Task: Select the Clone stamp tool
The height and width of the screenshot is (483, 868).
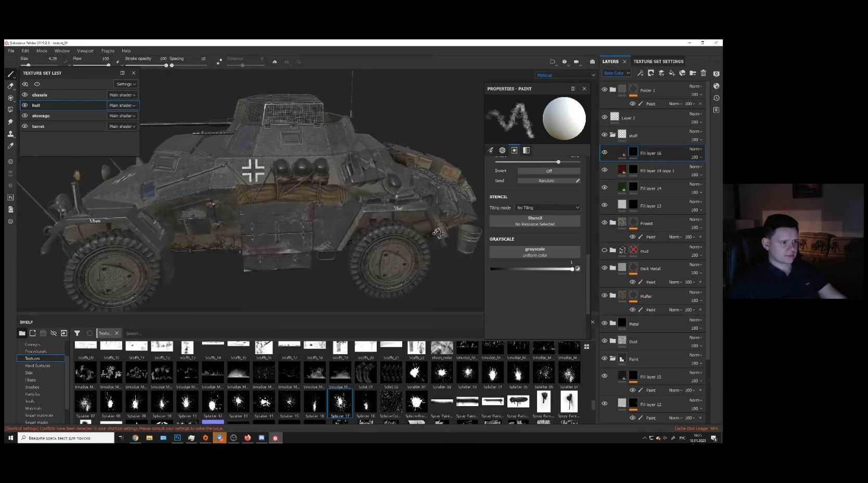Action: [x=10, y=134]
